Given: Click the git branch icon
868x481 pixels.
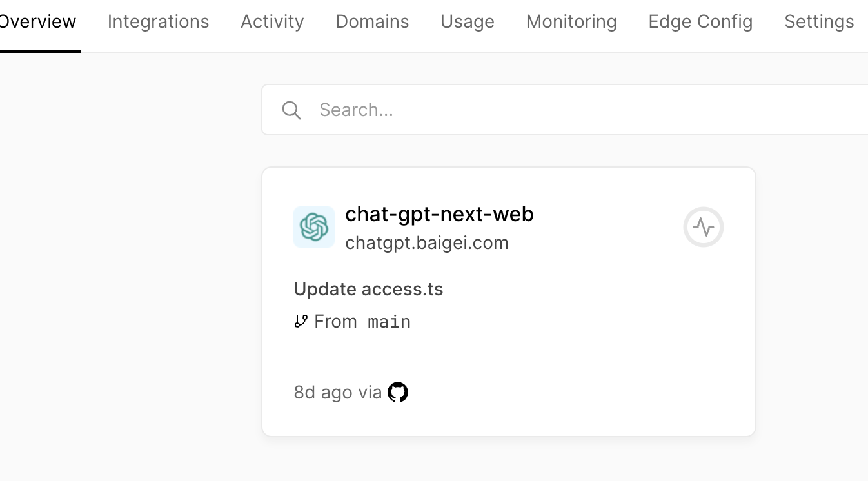Looking at the screenshot, I should 301,321.
